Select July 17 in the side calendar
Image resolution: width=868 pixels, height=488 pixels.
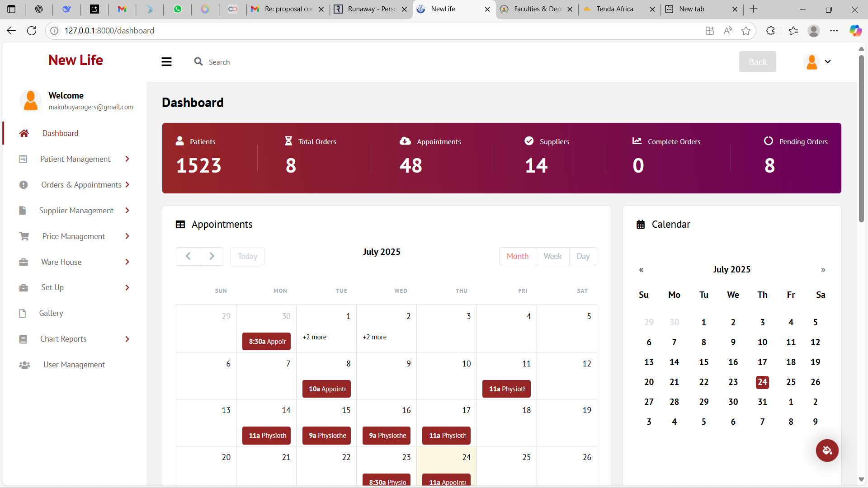[x=762, y=362]
